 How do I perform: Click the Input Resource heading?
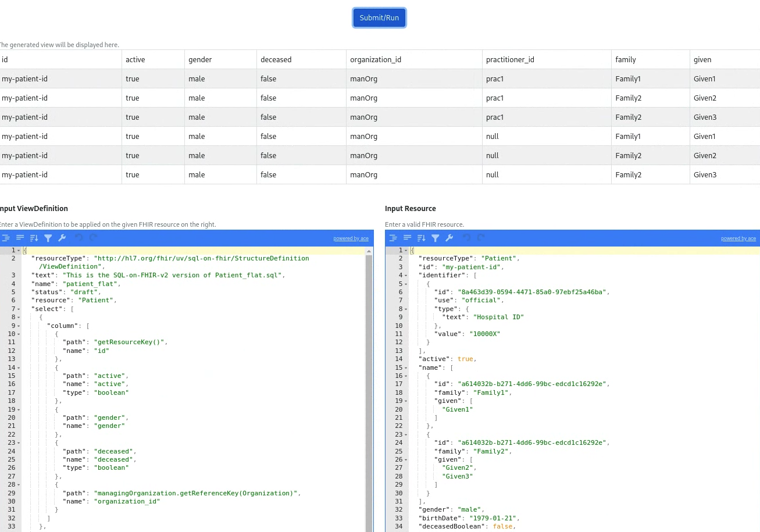pos(411,209)
